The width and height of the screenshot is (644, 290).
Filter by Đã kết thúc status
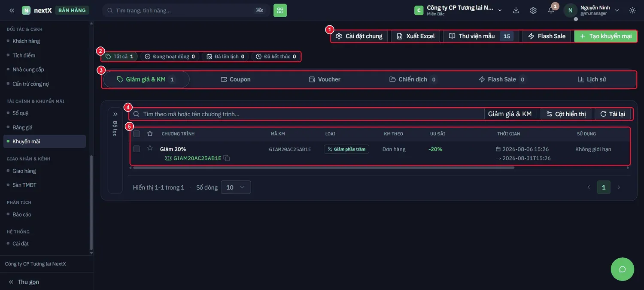tap(276, 57)
